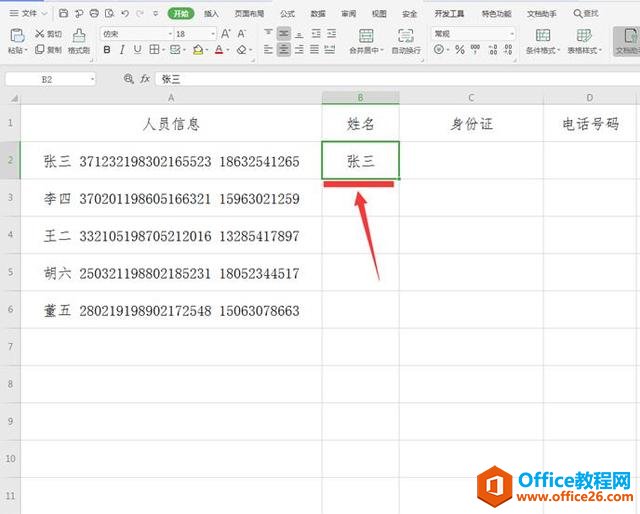The width and height of the screenshot is (640, 514).
Task: Click the Document Assistant ribbon button at right
Action: point(627,41)
